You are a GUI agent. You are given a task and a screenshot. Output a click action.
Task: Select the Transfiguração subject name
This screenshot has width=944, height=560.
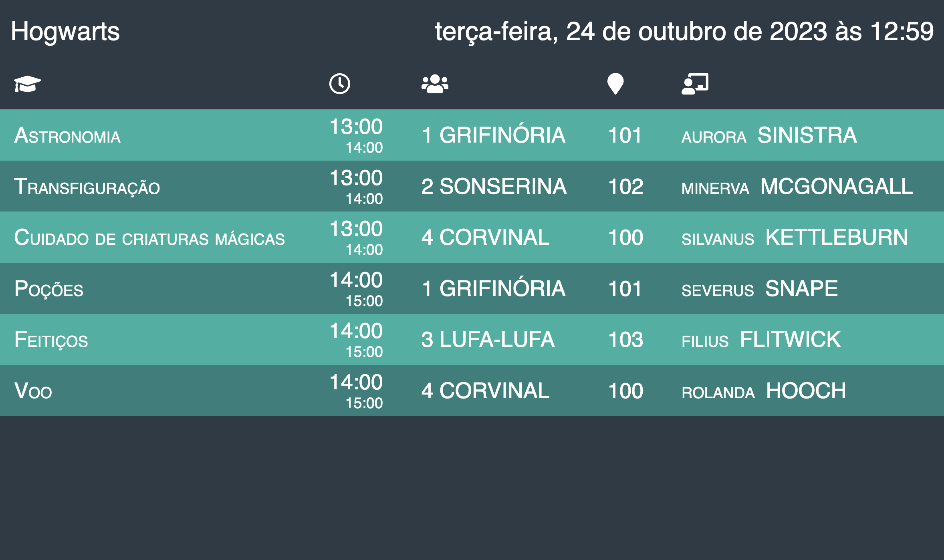click(87, 187)
